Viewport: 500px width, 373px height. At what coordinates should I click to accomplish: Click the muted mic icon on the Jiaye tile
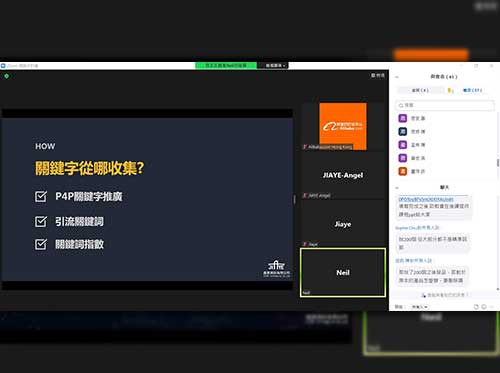tap(305, 244)
